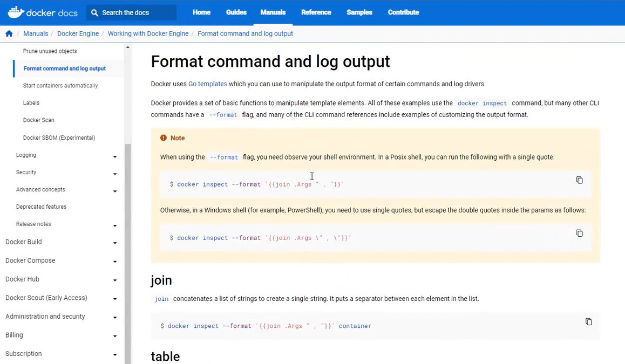Screen dimensions: 625x364
Task: Expand the Security section arrow
Action: 115,174
